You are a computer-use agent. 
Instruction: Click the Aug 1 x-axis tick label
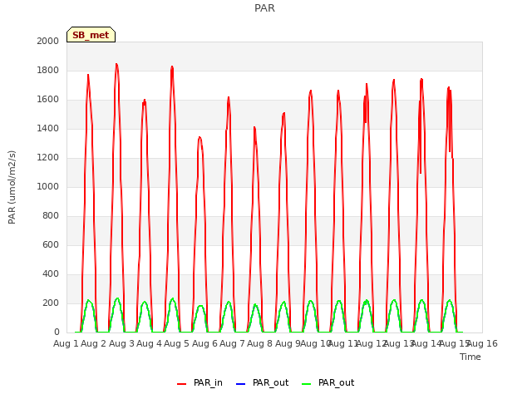tap(66, 343)
